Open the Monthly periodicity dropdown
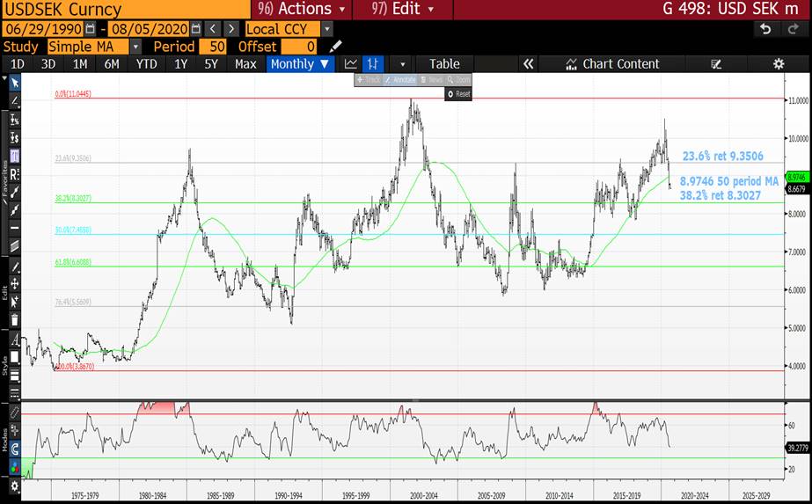 [x=300, y=63]
